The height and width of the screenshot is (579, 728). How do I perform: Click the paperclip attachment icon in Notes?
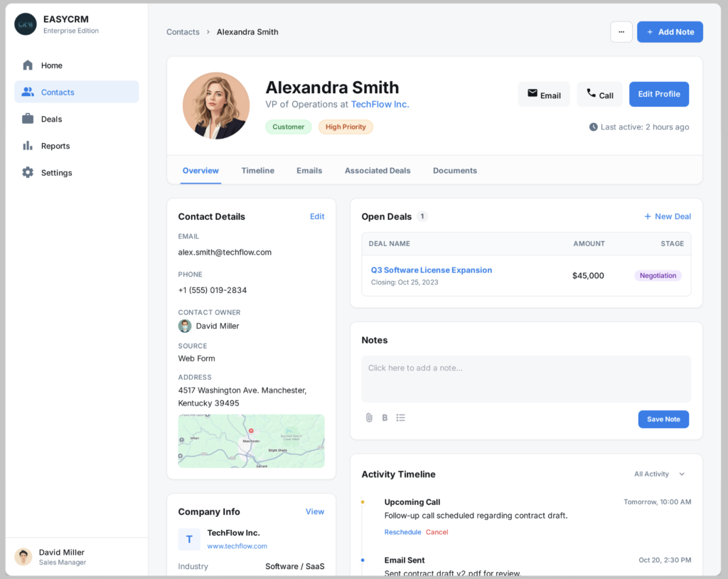pyautogui.click(x=369, y=418)
